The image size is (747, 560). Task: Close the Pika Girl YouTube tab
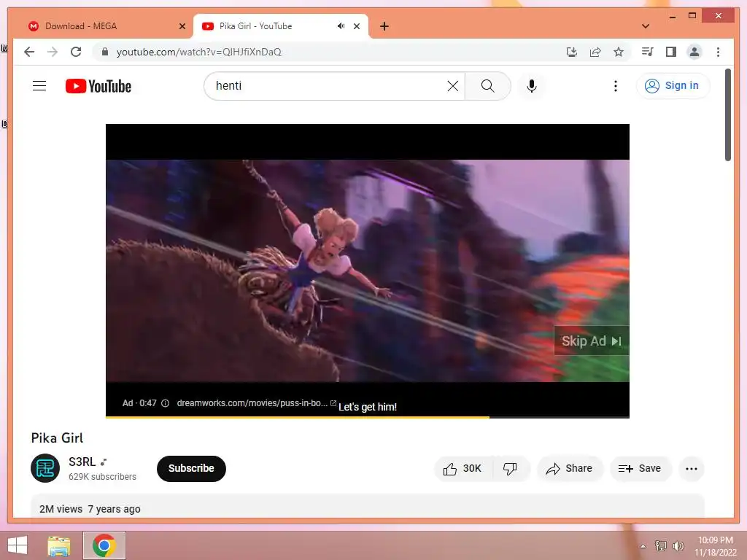click(x=357, y=26)
